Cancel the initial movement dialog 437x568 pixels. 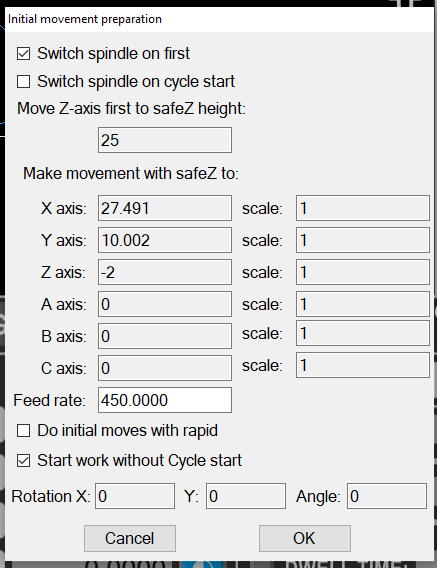coord(130,538)
